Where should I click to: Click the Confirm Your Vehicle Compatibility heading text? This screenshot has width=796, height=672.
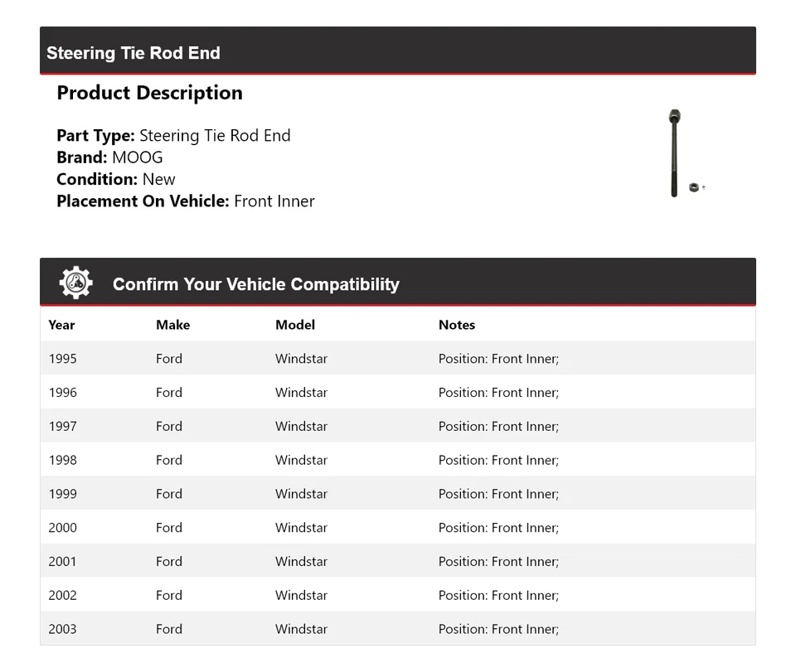255,284
